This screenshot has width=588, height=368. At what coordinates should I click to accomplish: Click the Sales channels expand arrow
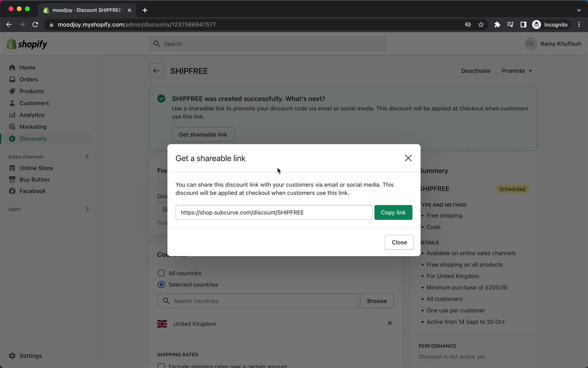click(x=87, y=156)
